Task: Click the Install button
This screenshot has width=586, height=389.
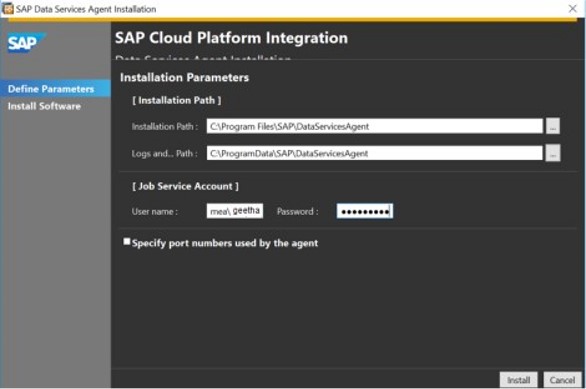Action: click(518, 380)
